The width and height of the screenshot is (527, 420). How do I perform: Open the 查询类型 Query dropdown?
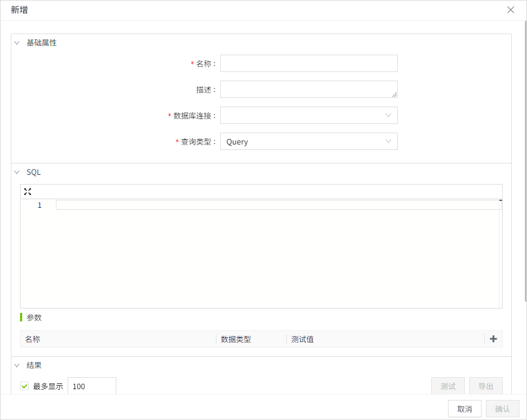[308, 141]
